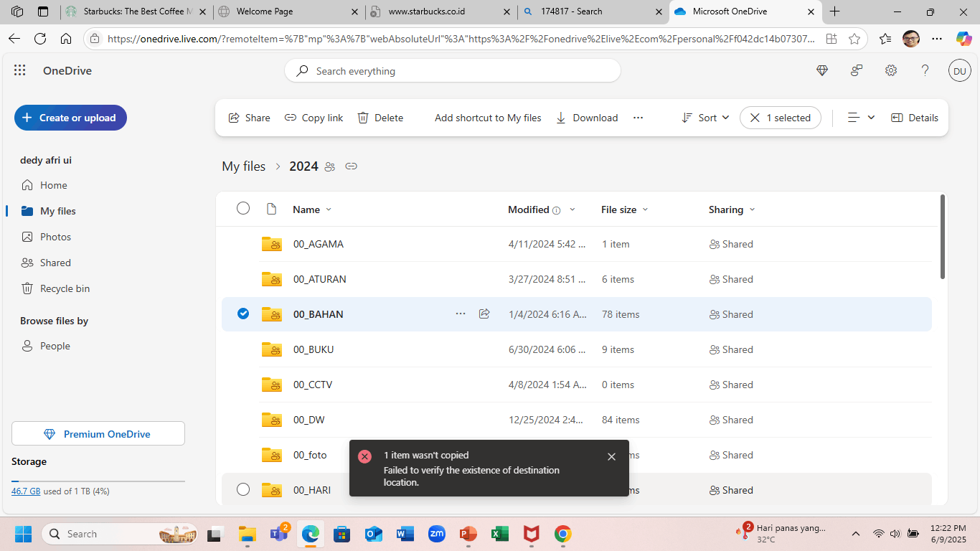Share the 00_BAHAN folder via row share icon
This screenshot has width=980, height=551.
[484, 314]
